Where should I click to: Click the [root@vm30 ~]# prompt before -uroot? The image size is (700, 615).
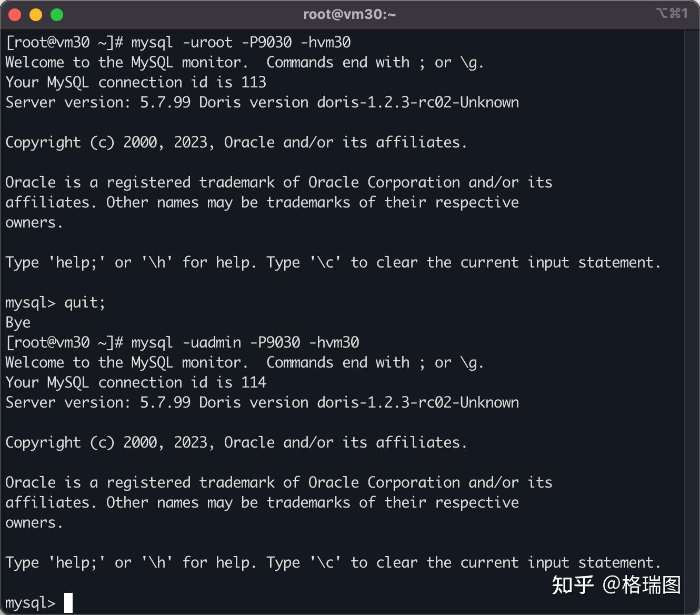[x=64, y=42]
